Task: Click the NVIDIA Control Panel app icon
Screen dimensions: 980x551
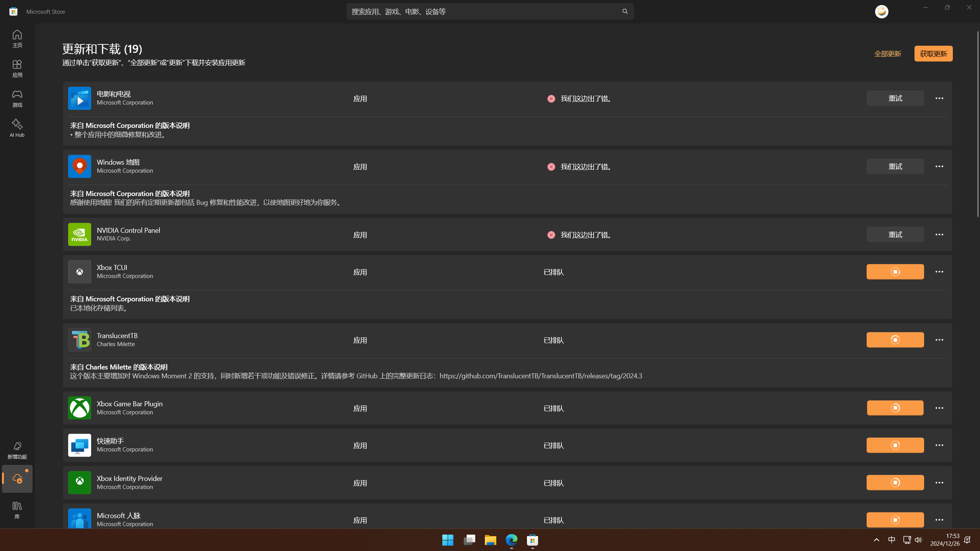Action: point(79,234)
